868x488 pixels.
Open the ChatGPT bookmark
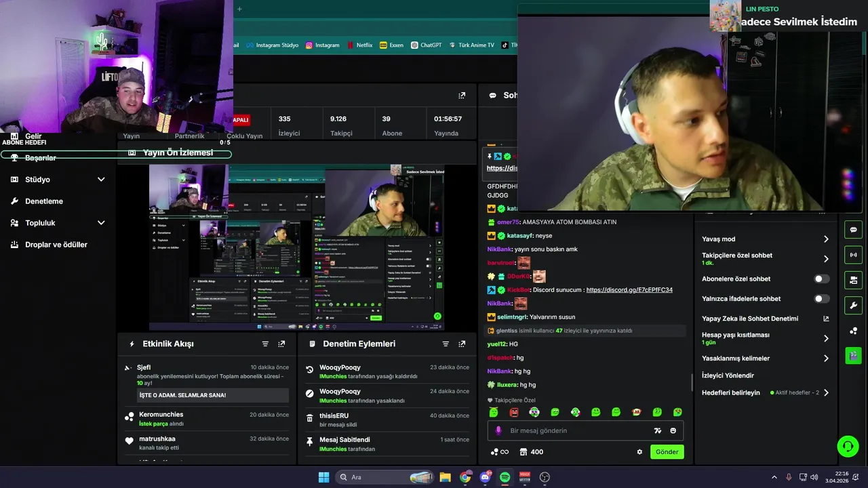[426, 45]
